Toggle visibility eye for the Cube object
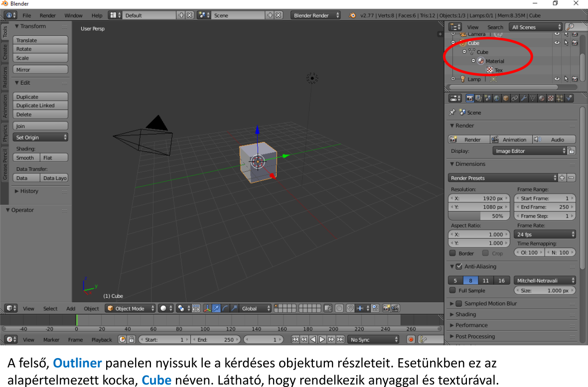588x387 pixels. coord(557,43)
